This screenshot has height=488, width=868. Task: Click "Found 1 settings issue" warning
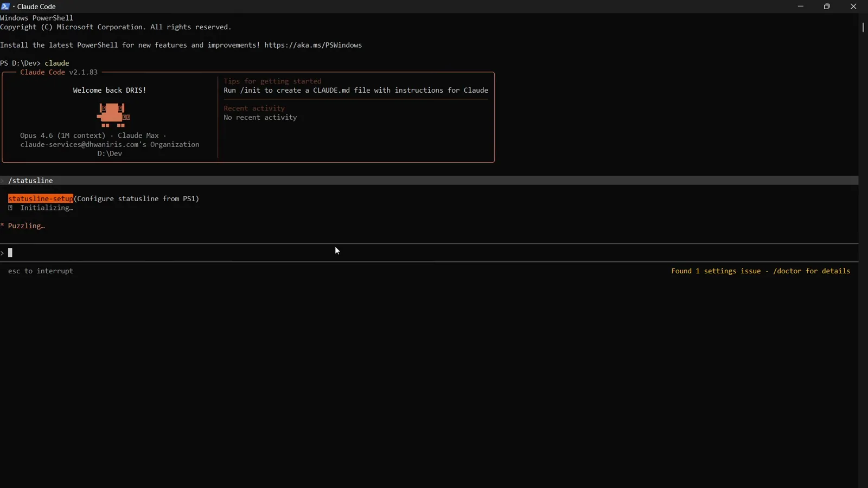coord(716,271)
